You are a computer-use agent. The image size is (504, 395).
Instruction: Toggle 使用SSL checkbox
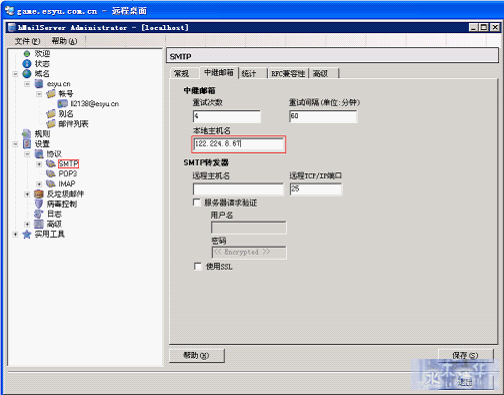[198, 266]
